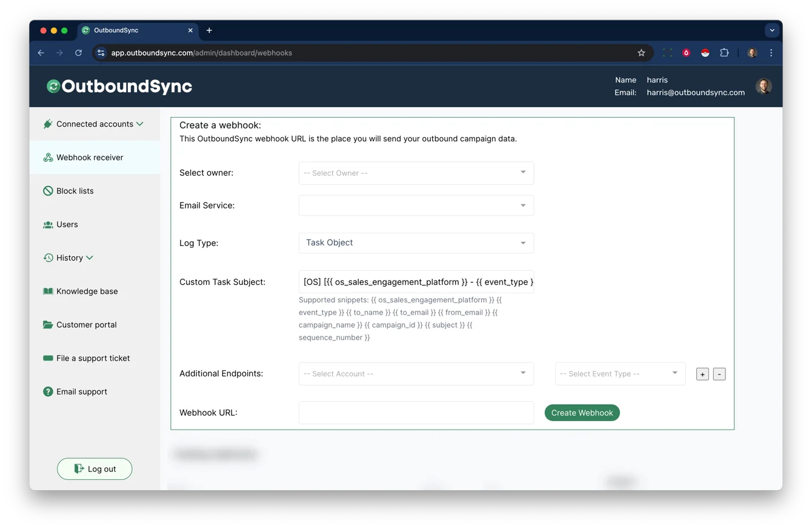Image resolution: width=812 pixels, height=529 pixels.
Task: Click the user profile avatar in the header
Action: (764, 86)
